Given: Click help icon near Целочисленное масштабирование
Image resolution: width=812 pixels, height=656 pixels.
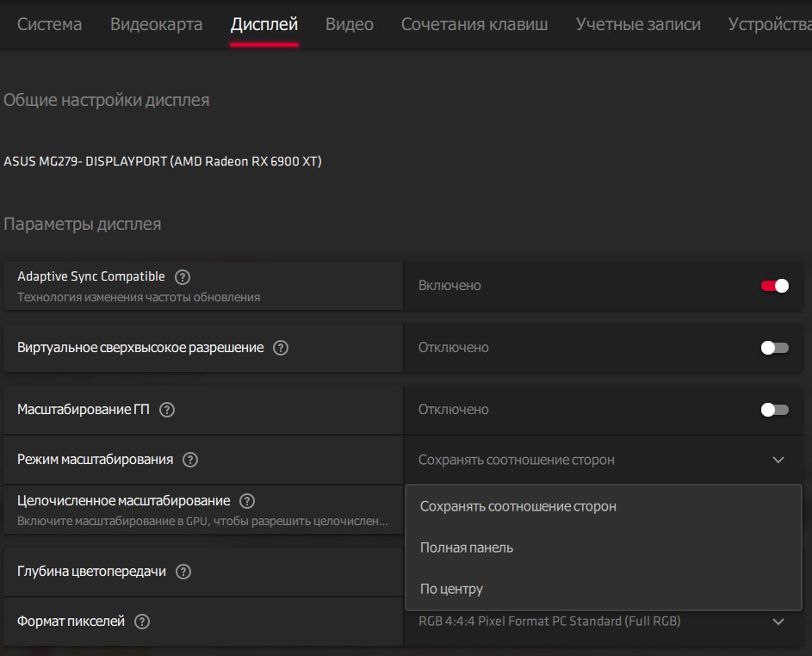Looking at the screenshot, I should point(247,501).
